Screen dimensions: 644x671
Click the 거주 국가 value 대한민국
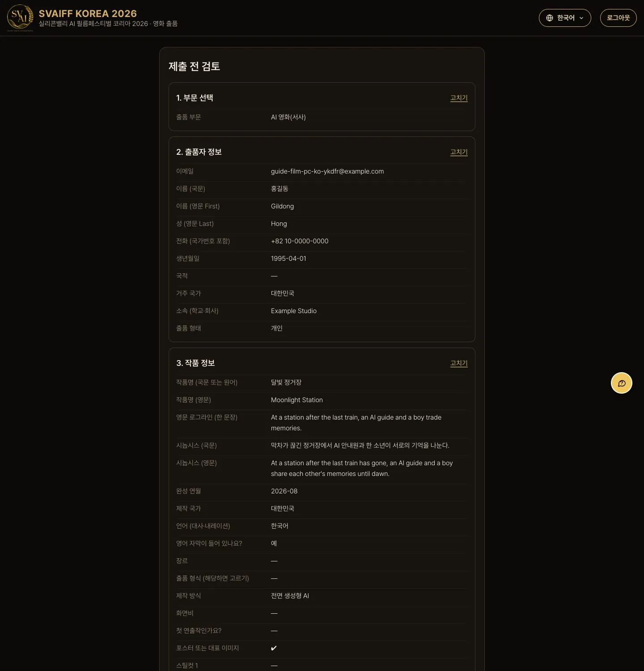tap(283, 293)
